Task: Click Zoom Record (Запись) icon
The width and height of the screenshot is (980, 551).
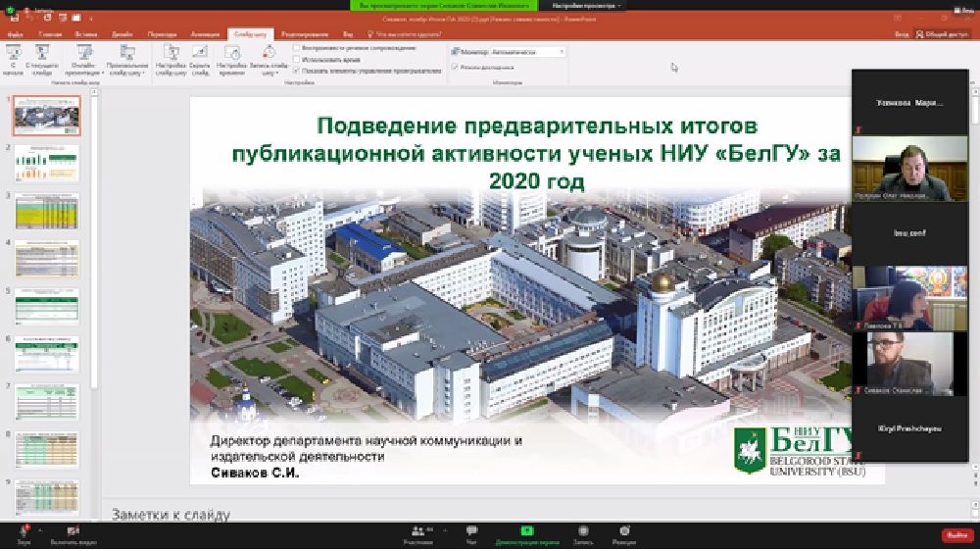Action: pyautogui.click(x=583, y=534)
